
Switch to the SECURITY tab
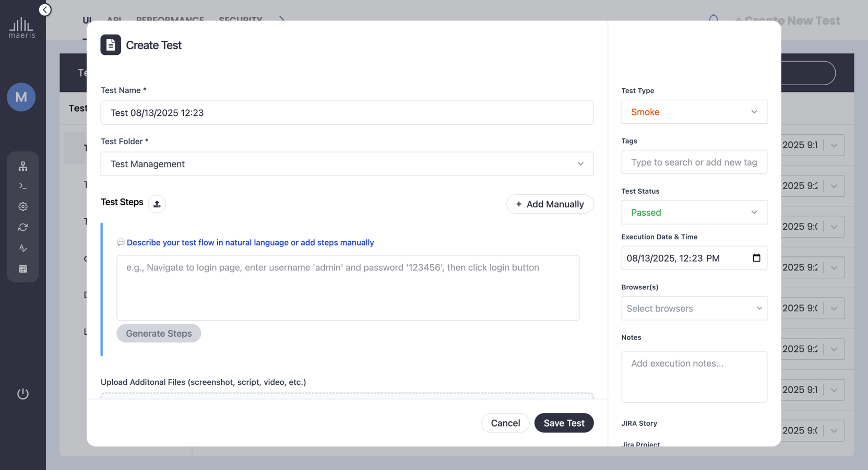coord(241,20)
